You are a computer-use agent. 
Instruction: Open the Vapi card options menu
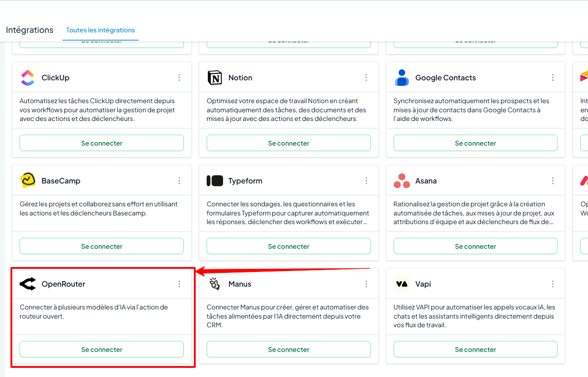pyautogui.click(x=553, y=284)
